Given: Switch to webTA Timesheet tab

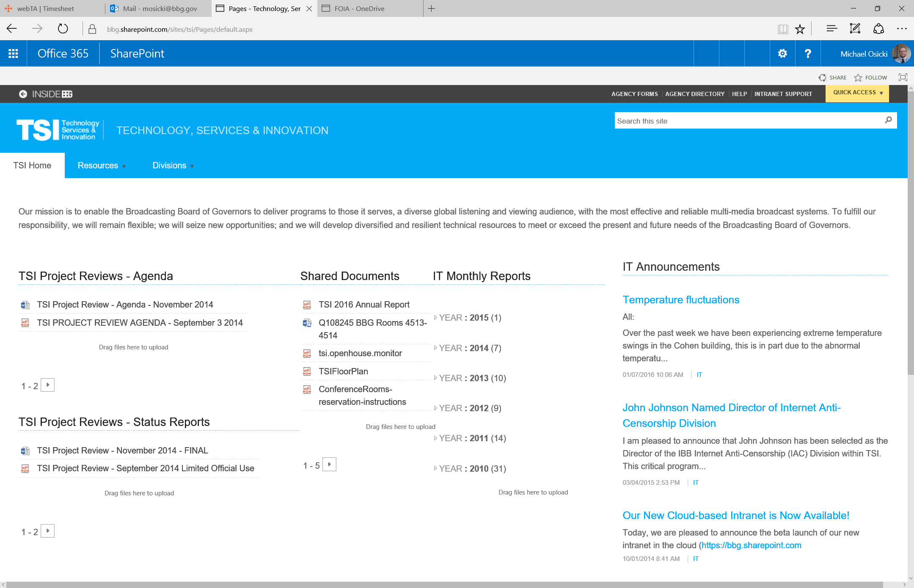Looking at the screenshot, I should click(52, 8).
